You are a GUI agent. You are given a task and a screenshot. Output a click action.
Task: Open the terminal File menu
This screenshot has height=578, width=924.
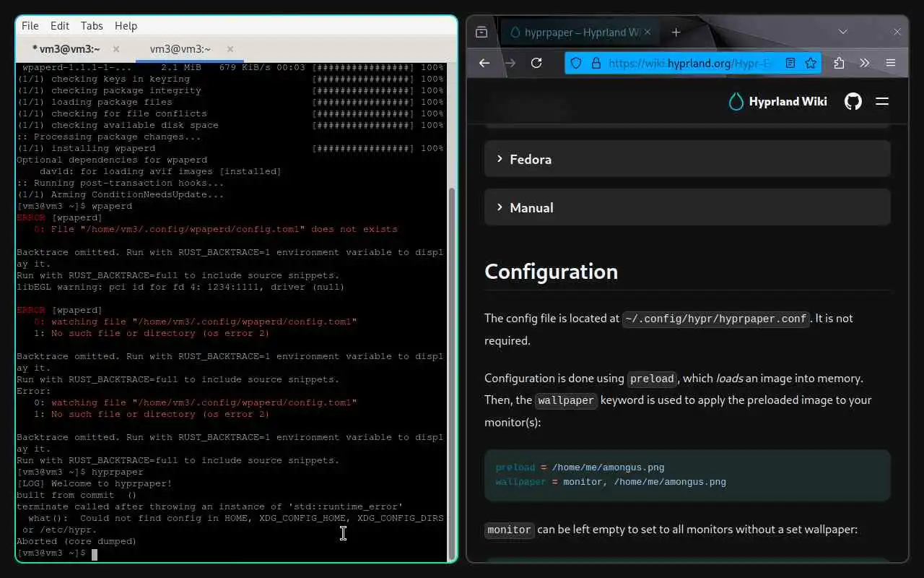point(30,25)
